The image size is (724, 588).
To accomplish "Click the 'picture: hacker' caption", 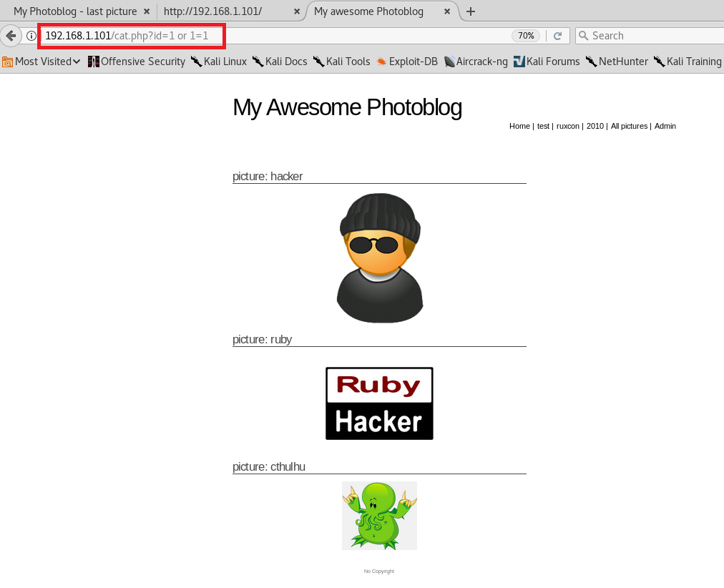I will tap(268, 176).
